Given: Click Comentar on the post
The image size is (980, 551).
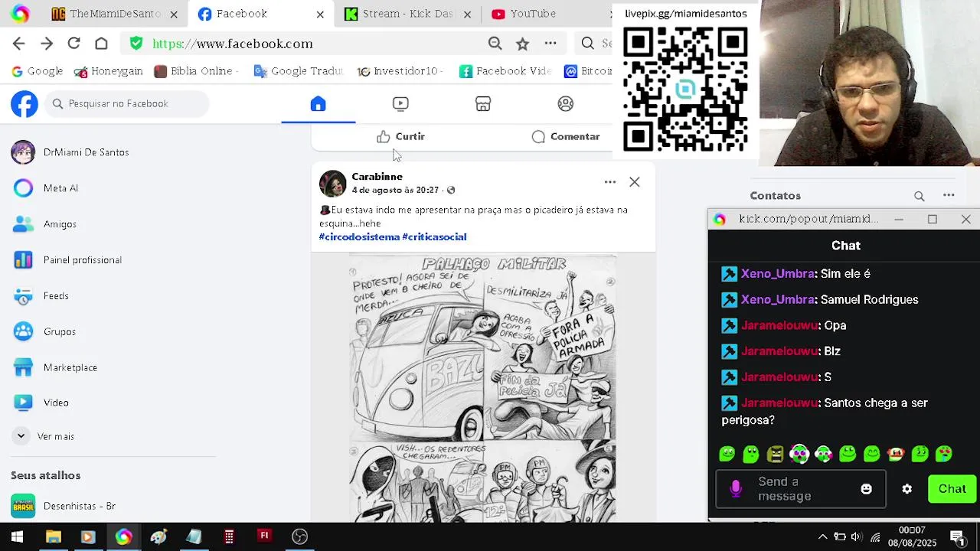Looking at the screenshot, I should pos(566,136).
